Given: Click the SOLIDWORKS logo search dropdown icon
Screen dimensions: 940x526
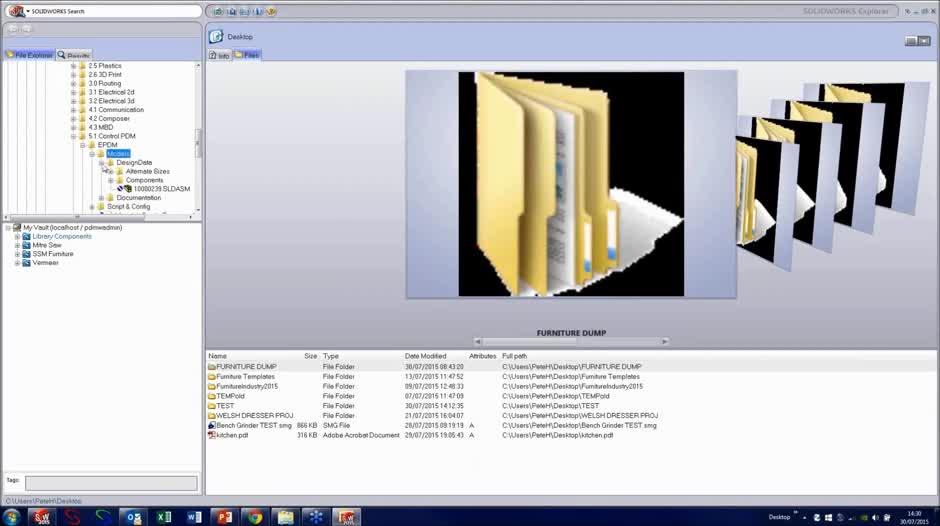Looking at the screenshot, I should [x=17, y=11].
